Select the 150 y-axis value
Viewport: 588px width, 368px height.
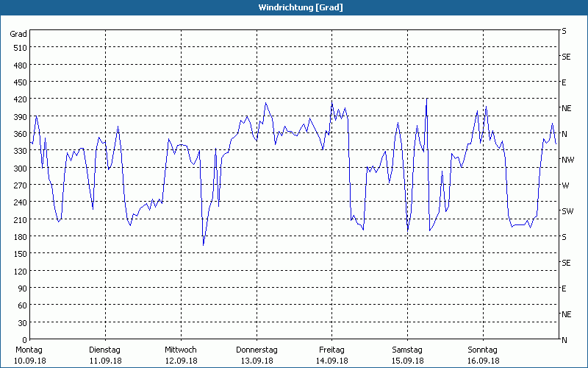click(x=21, y=254)
